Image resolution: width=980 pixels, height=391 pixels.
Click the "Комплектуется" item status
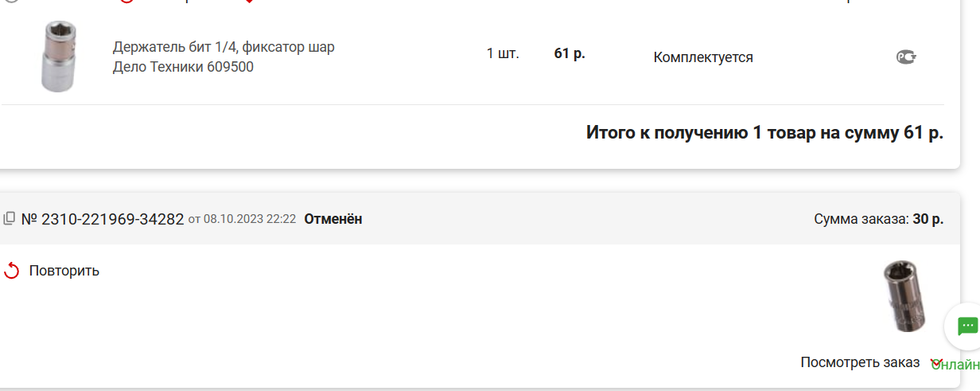point(703,57)
